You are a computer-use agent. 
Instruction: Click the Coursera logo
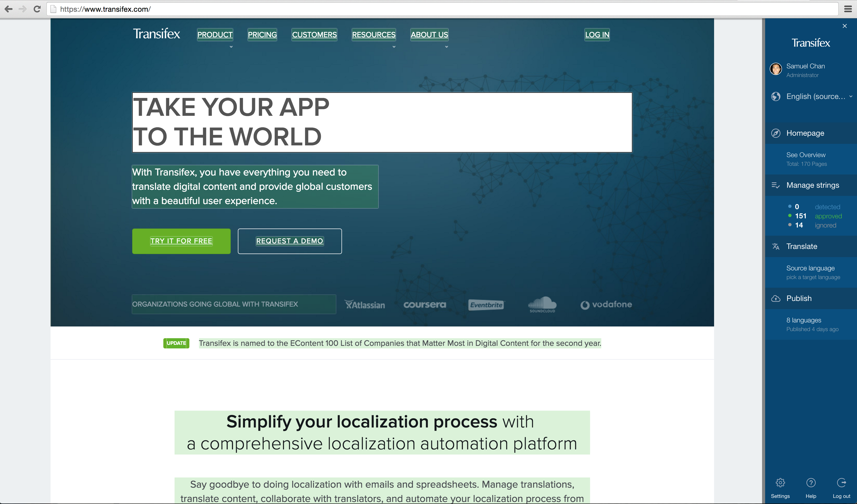point(424,305)
